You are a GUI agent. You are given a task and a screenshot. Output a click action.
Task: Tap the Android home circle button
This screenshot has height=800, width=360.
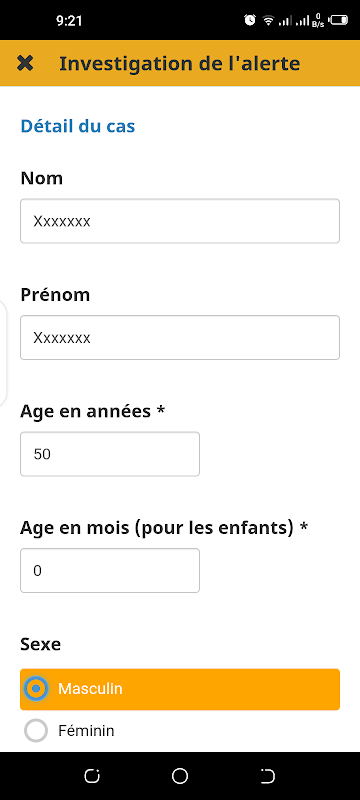point(179,776)
